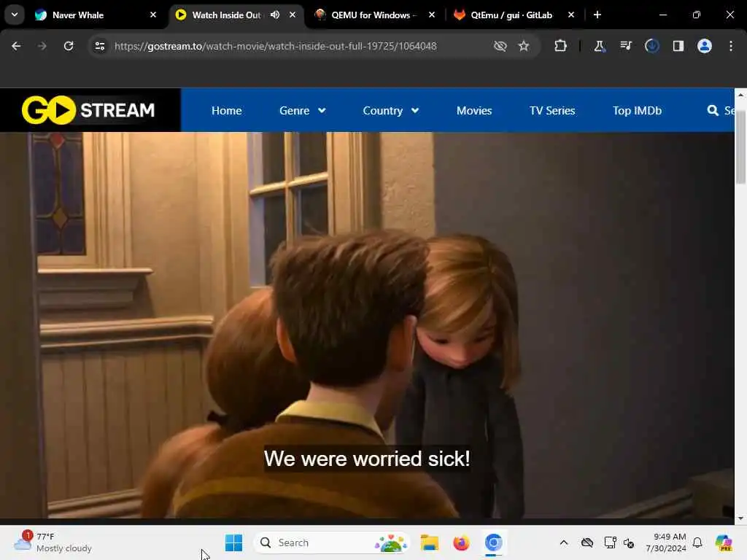Open the Chromium browser taskbar icon
Image resolution: width=747 pixels, height=560 pixels.
(x=494, y=542)
